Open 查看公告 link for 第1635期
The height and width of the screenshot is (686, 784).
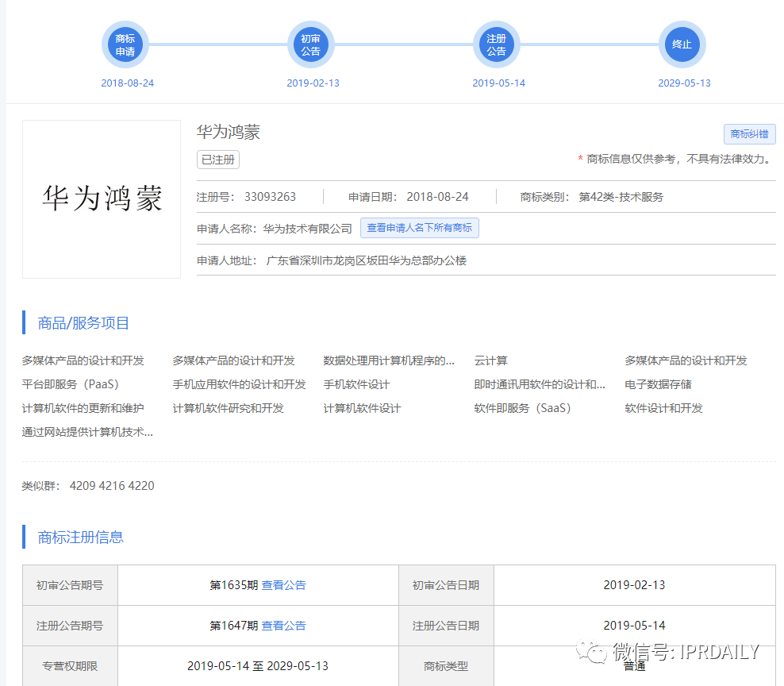click(283, 585)
